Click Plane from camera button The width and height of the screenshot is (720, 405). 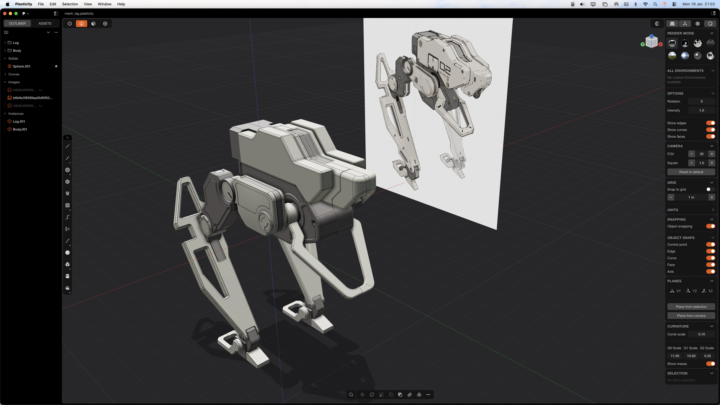click(691, 315)
